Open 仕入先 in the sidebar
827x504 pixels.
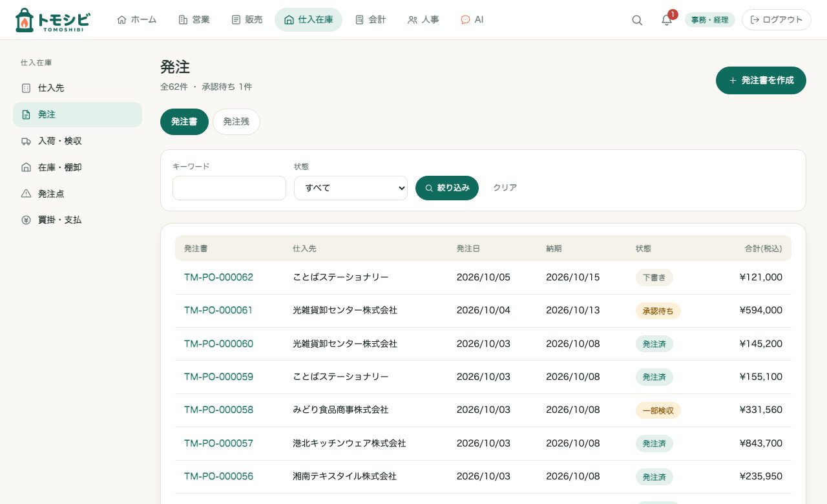[x=78, y=88]
